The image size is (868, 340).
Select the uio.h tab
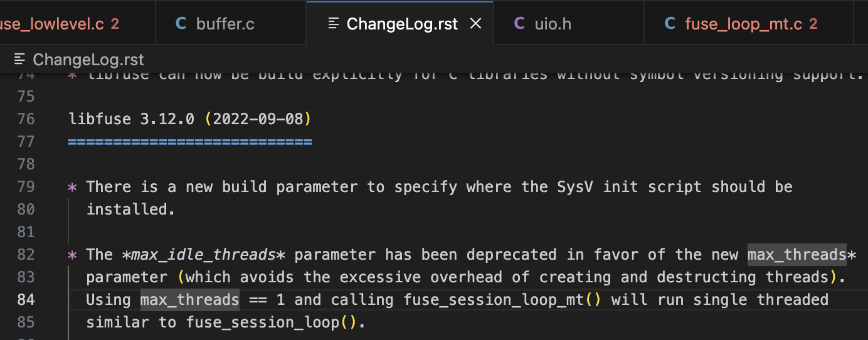pos(553,24)
